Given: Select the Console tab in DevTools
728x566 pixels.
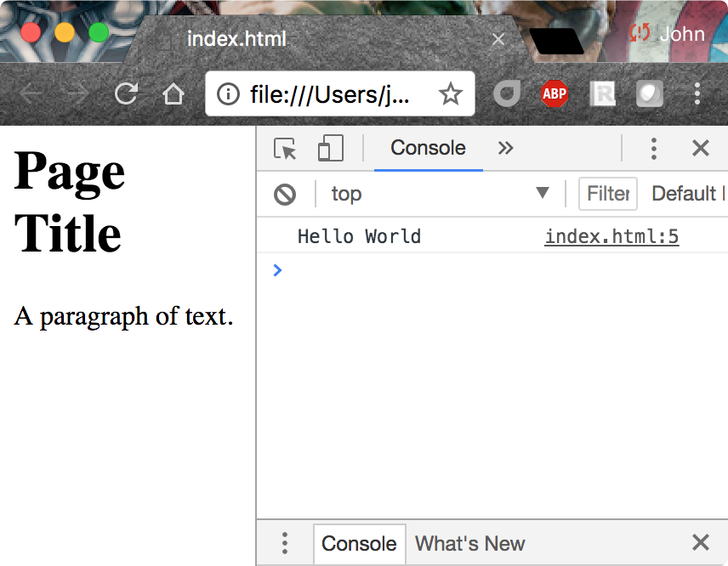Looking at the screenshot, I should tap(428, 149).
